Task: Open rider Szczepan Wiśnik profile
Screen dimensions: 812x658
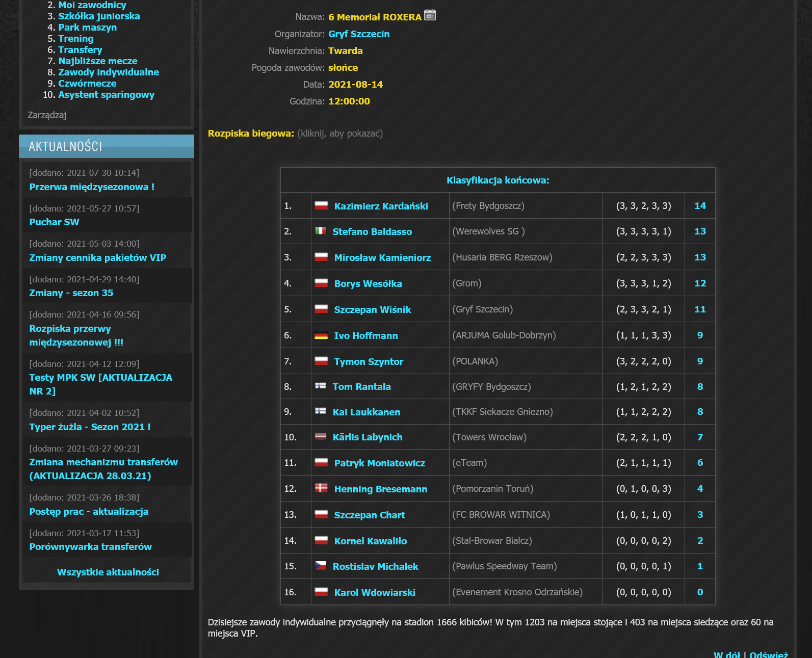Action: [373, 310]
